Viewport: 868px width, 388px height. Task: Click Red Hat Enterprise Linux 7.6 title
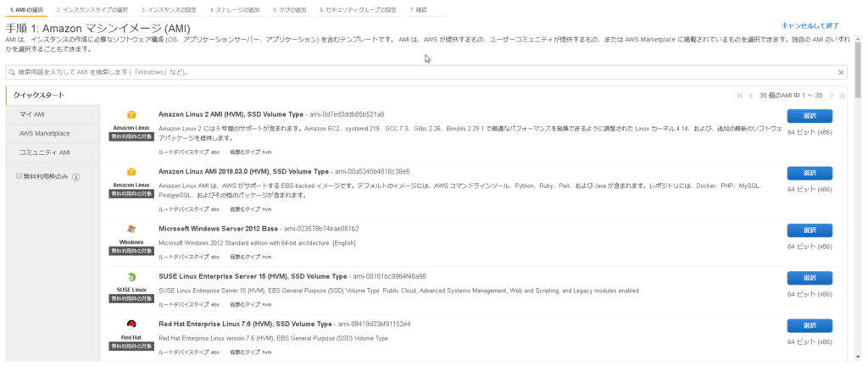click(245, 324)
